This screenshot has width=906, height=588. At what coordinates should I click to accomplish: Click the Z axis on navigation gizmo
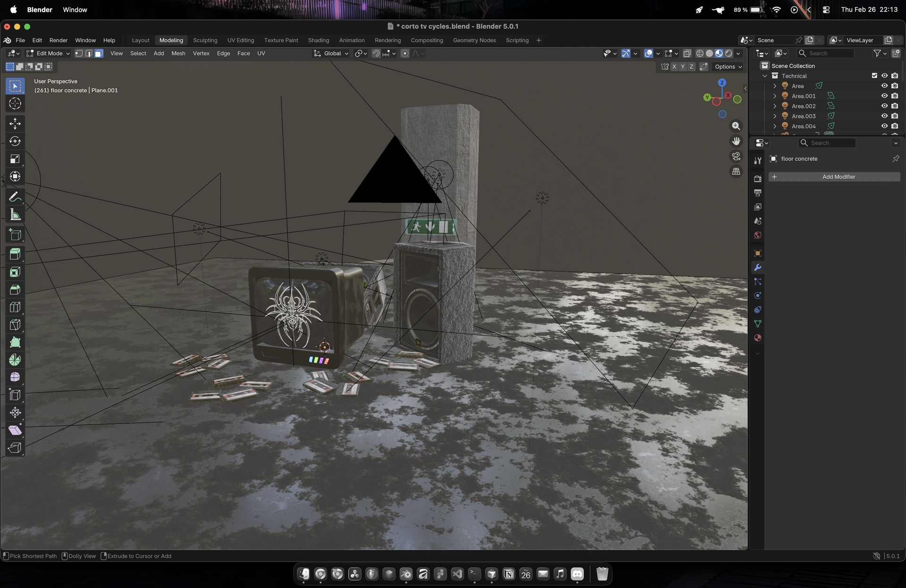(x=721, y=83)
